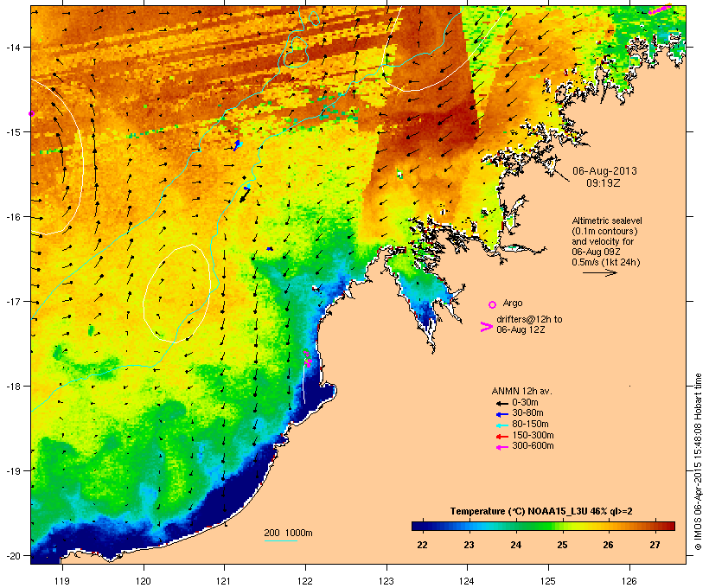This screenshot has width=709, height=588.
Task: Click the 'drifters@12h to' legend text
Action: (x=529, y=319)
